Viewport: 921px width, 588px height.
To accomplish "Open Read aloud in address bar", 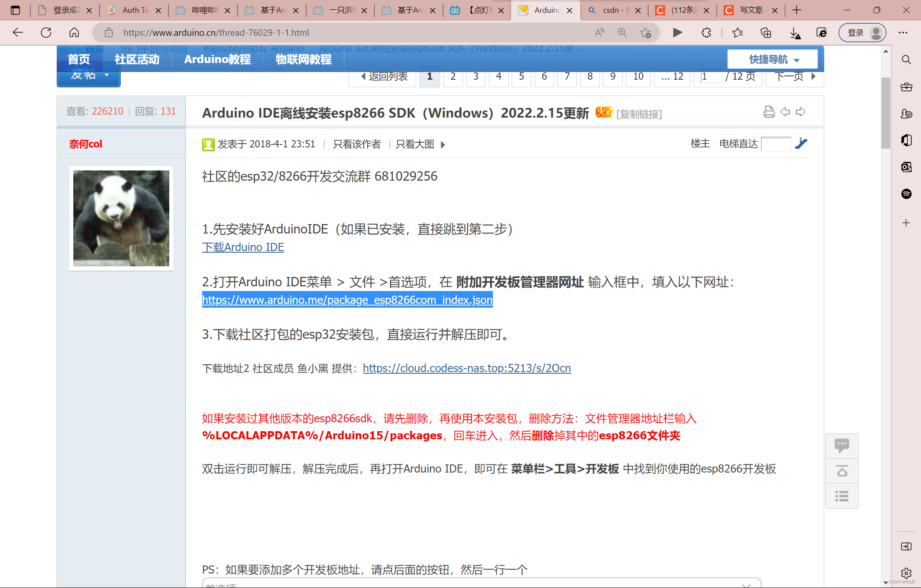I will pos(600,33).
